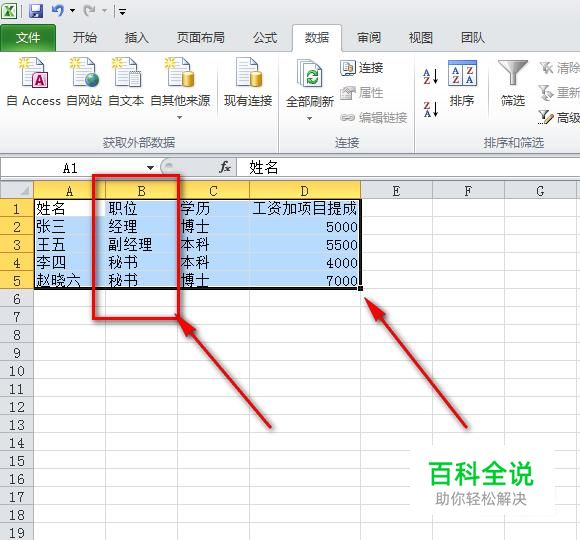Click the cell with value 5500
Viewport: 580px width, 540px height.
click(x=305, y=244)
